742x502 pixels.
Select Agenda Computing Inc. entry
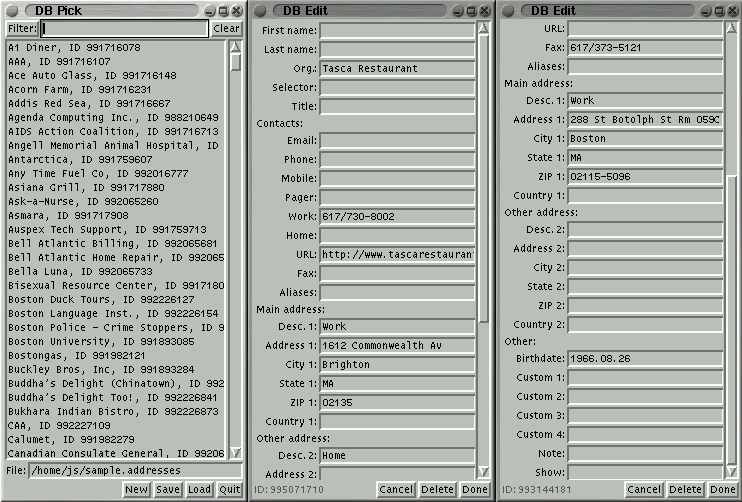(x=113, y=117)
